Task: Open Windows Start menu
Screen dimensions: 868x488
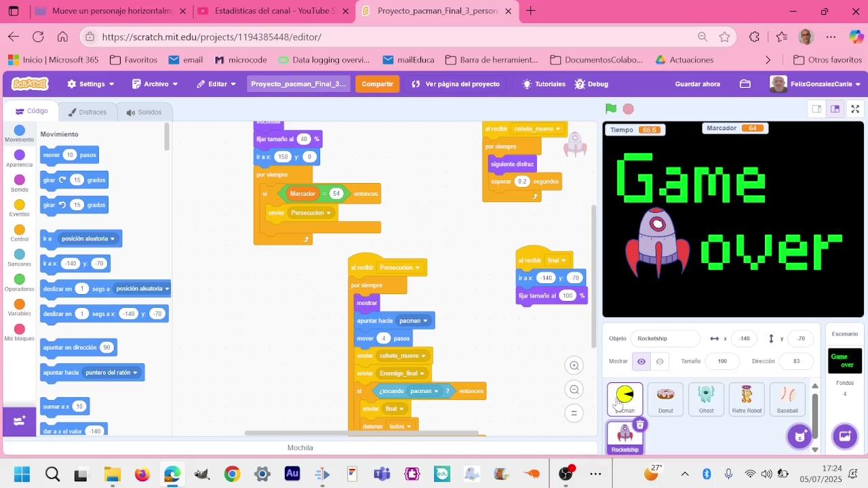Action: pos(21,474)
